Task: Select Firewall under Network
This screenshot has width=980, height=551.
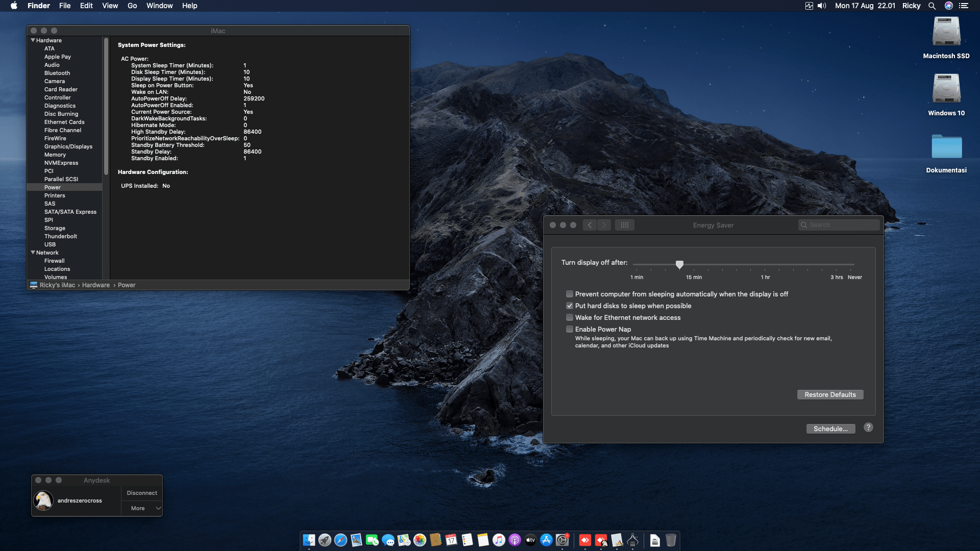Action: coord(55,261)
